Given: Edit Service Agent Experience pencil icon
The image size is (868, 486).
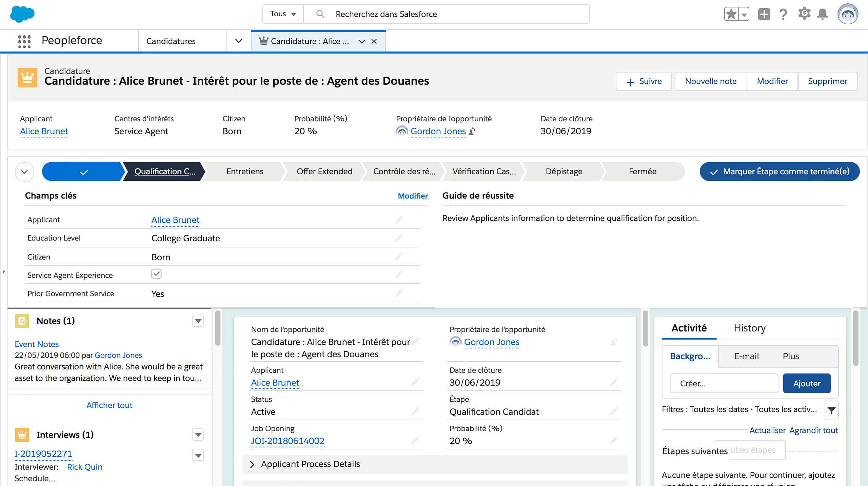Looking at the screenshot, I should pos(398,275).
